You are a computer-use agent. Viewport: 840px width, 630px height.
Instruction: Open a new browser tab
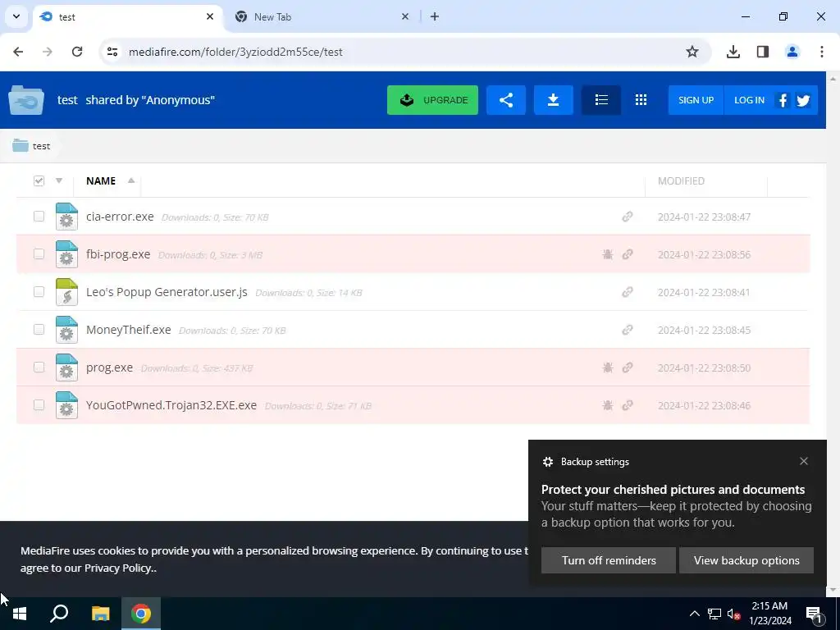click(435, 16)
